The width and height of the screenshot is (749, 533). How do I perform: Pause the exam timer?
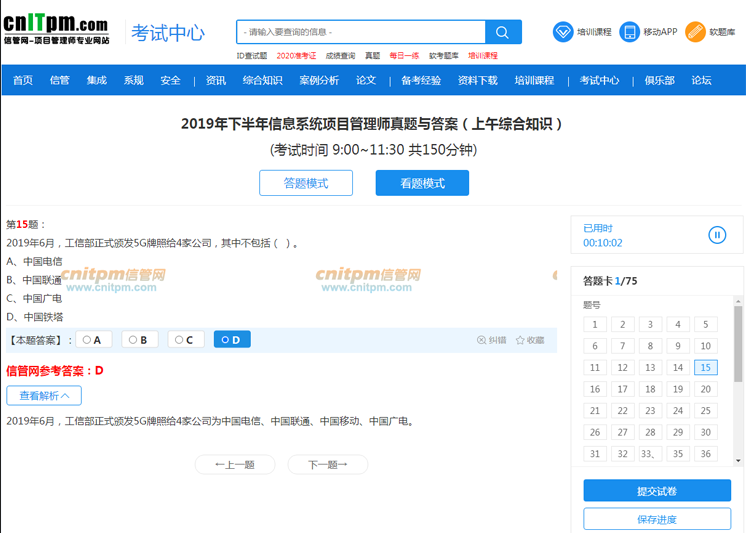coord(716,235)
